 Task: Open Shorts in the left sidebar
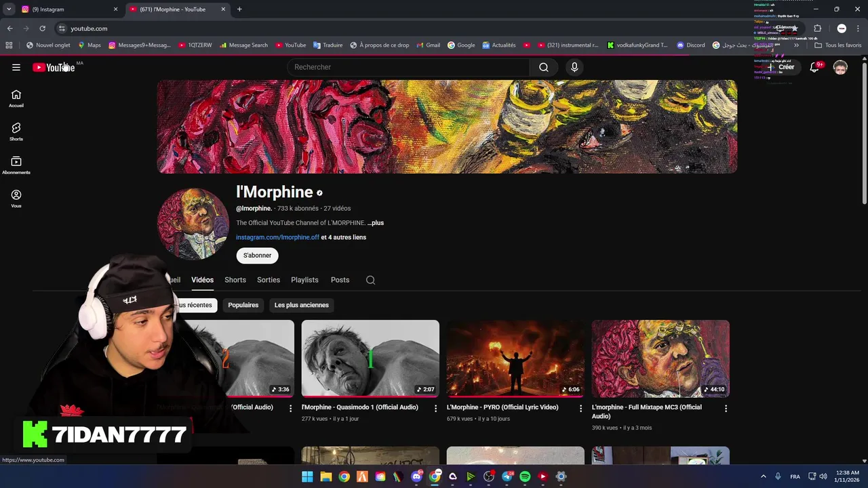tap(16, 132)
